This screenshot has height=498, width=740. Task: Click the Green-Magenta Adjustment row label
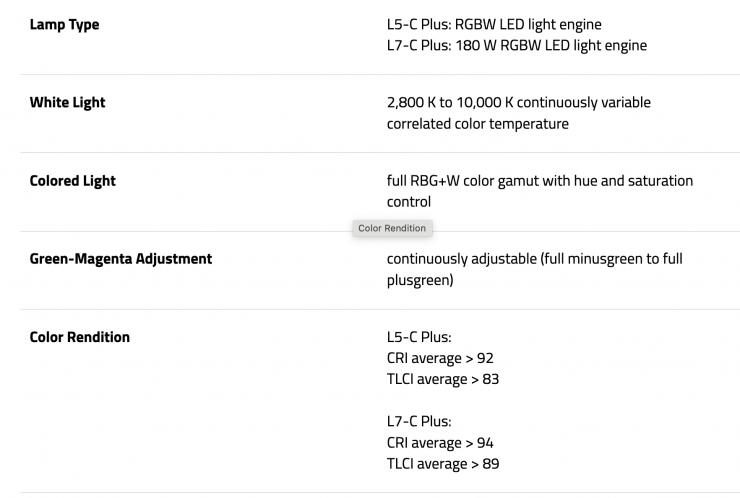point(120,259)
